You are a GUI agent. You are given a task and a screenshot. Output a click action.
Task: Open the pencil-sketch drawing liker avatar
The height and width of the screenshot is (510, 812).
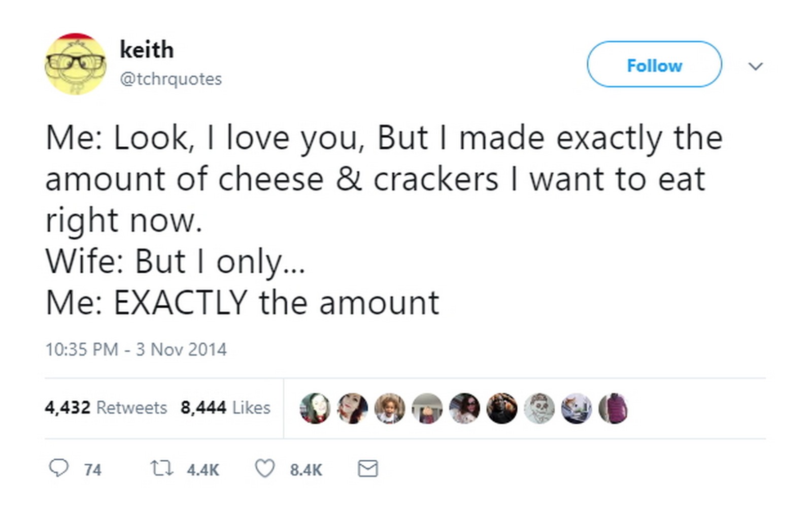pyautogui.click(x=539, y=408)
